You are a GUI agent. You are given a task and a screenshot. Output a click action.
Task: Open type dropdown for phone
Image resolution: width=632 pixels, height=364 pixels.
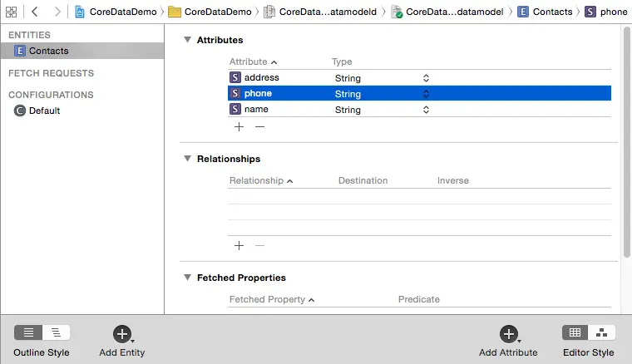pyautogui.click(x=426, y=94)
